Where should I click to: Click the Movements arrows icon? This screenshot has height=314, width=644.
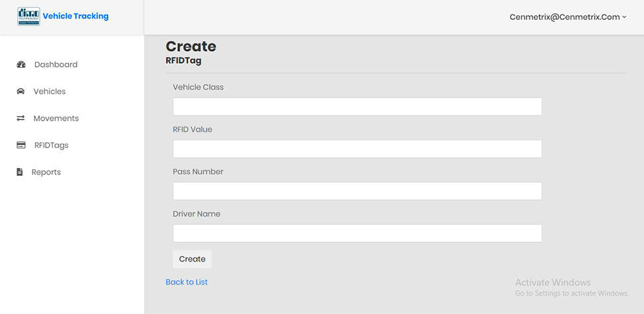(x=21, y=118)
